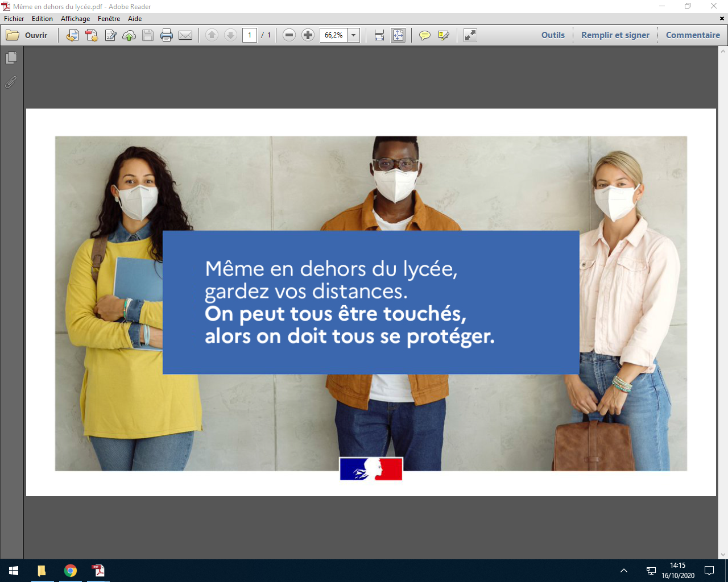Show the page thumbnails side panel
The height and width of the screenshot is (582, 728).
tap(11, 58)
